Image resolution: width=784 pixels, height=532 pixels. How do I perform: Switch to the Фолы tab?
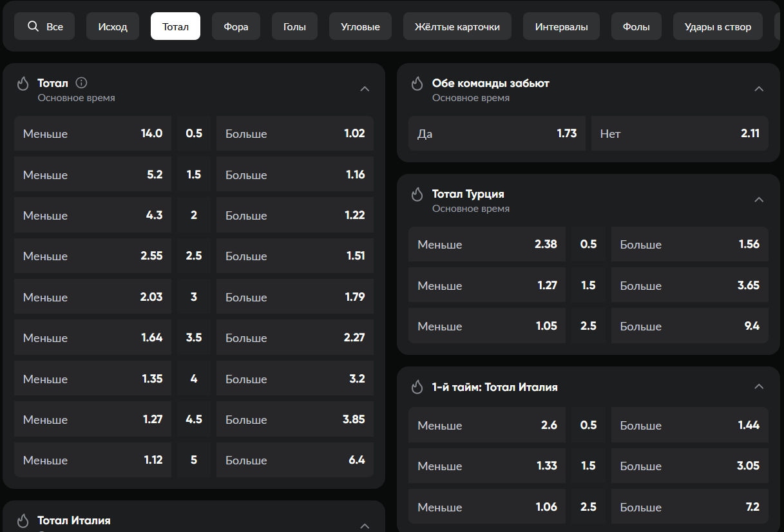636,26
